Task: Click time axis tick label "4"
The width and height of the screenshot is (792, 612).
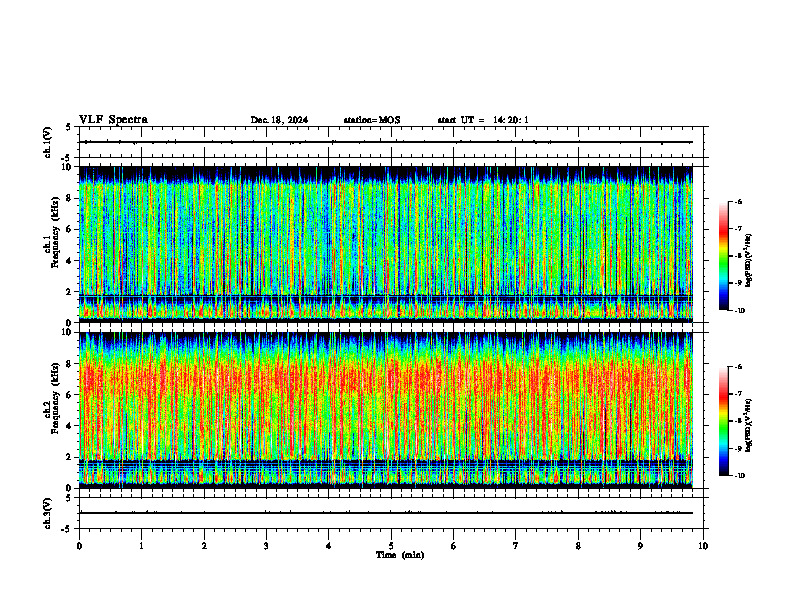Action: click(x=329, y=546)
